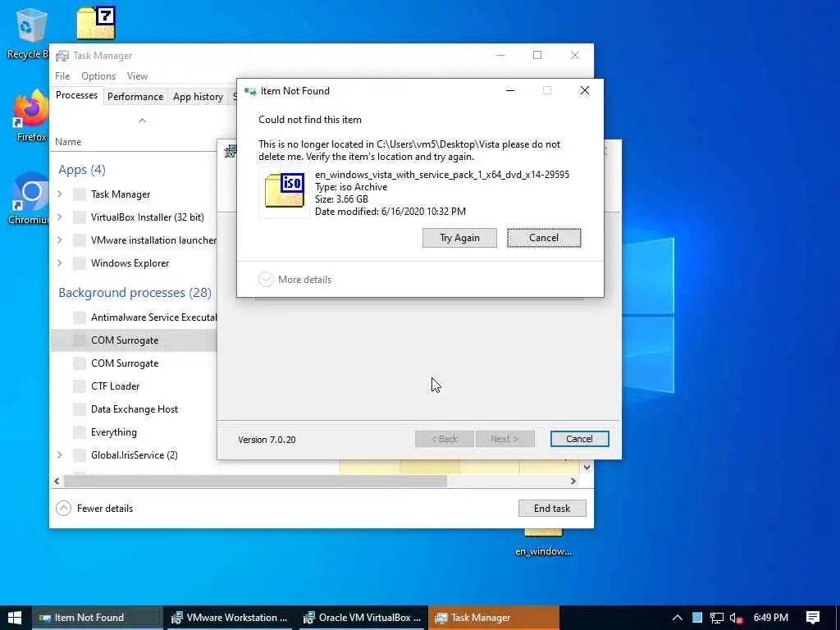840x630 pixels.
Task: Click the scroll down arrow in Task Manager
Action: pos(587,467)
